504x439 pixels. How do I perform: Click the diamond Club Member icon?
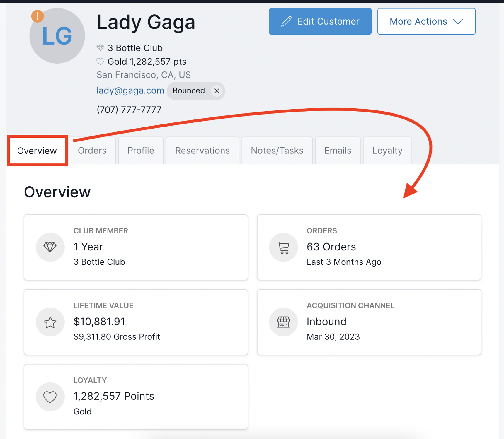click(x=50, y=247)
